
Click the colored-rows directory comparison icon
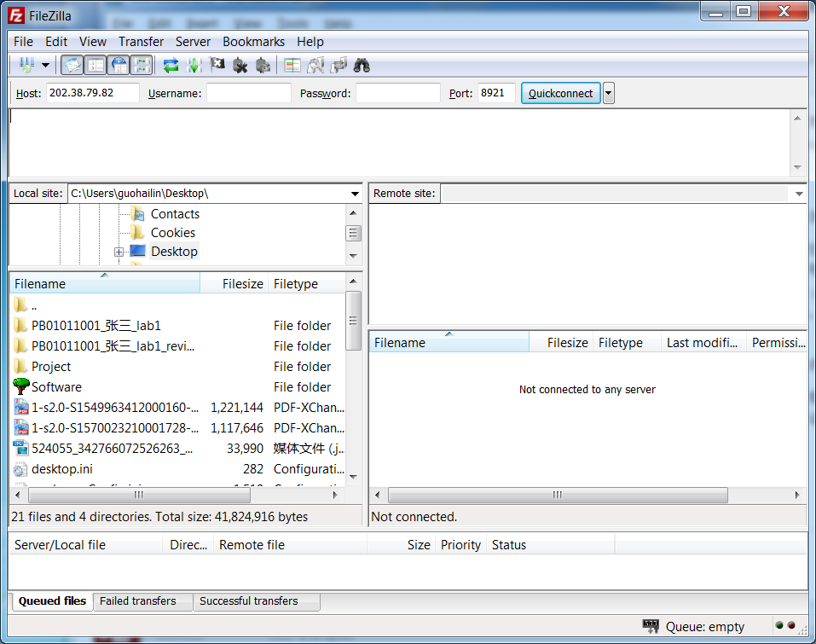tap(292, 65)
